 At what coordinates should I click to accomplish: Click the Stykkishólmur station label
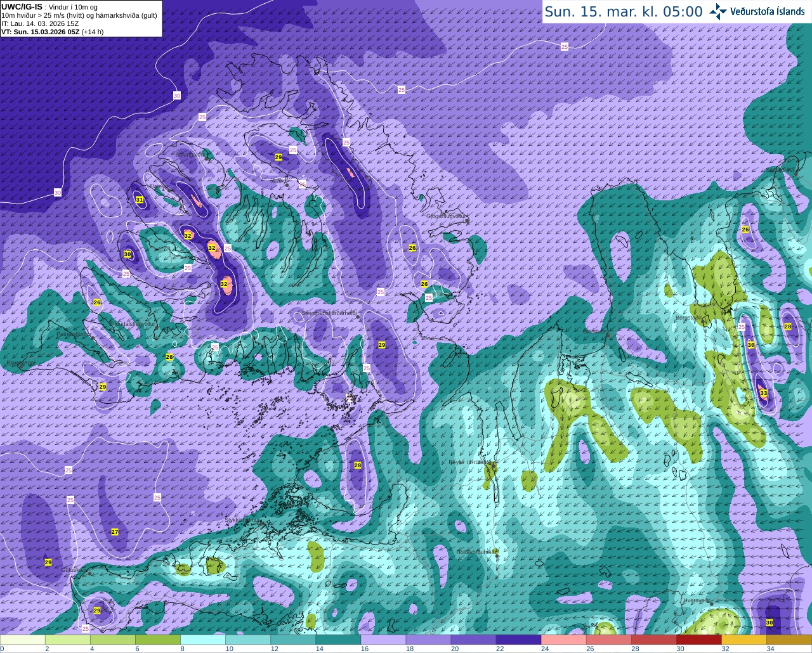coord(242,520)
